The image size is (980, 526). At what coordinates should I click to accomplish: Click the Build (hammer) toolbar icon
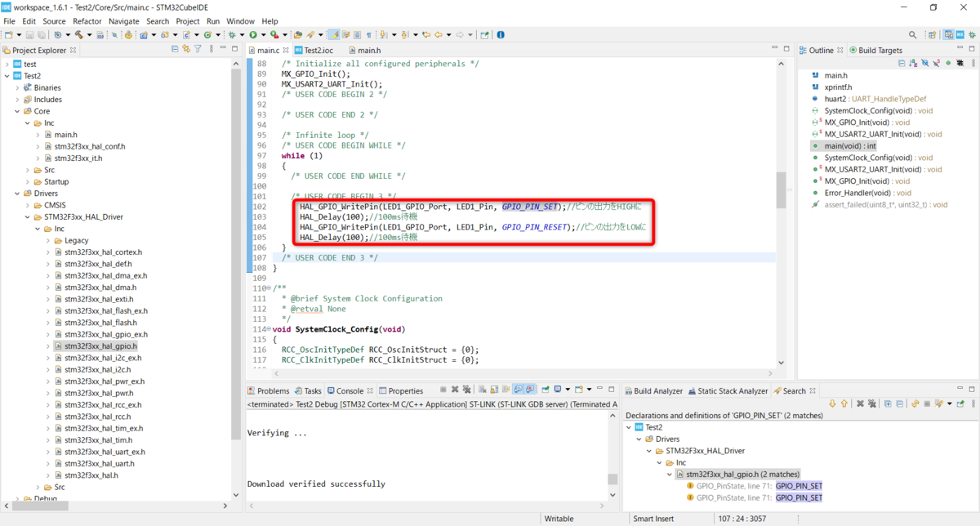(x=78, y=35)
